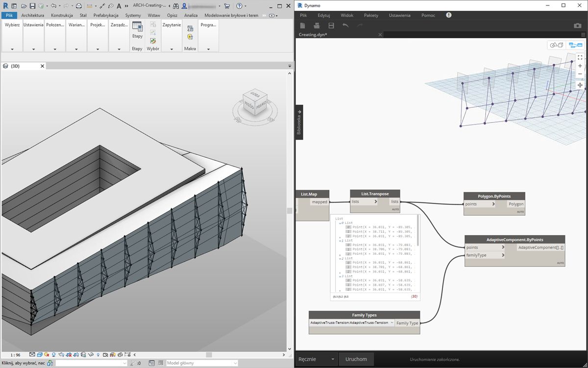Open the Dynamo workspace tab options menu
Screen dimensions: 588x368
(583, 35)
